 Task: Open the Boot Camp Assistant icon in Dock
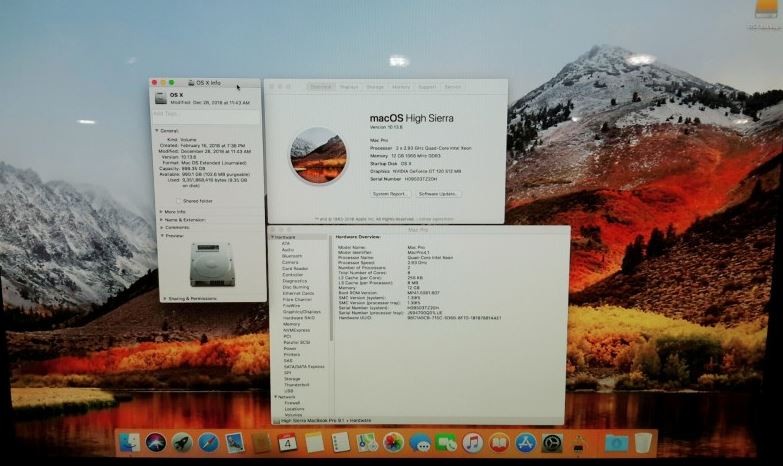[x=578, y=443]
